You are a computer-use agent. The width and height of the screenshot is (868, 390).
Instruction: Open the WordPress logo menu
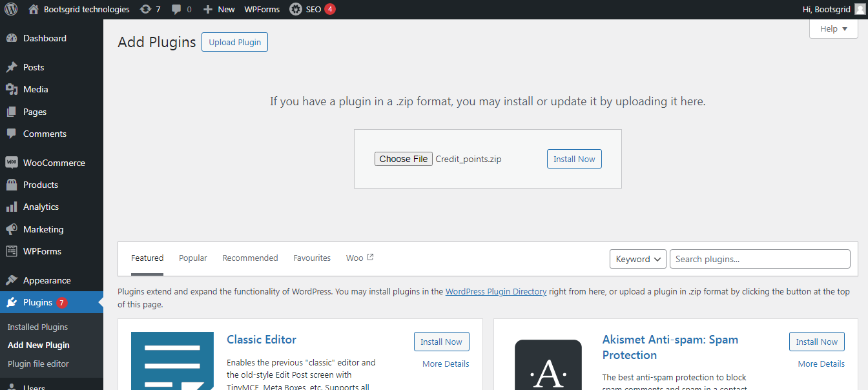pos(11,9)
